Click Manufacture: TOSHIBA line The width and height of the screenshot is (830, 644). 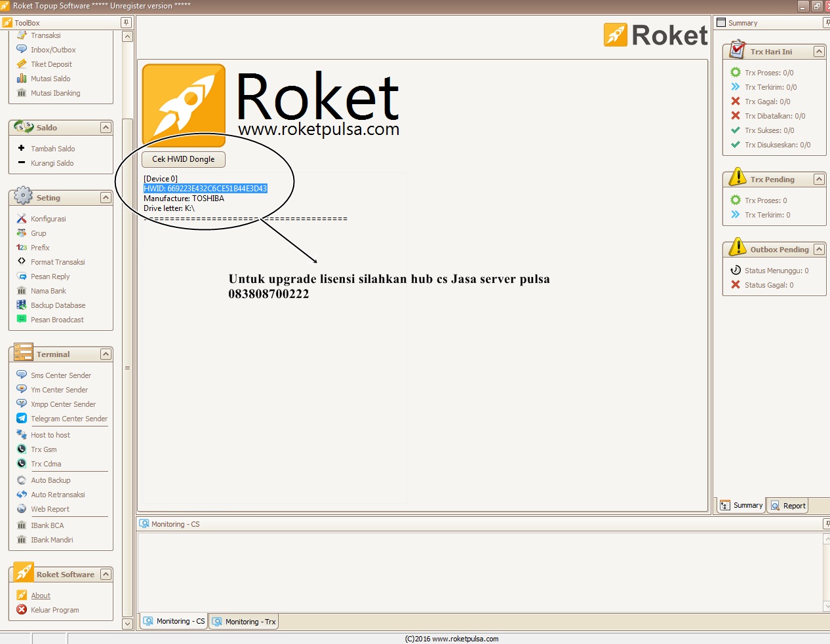(x=184, y=198)
